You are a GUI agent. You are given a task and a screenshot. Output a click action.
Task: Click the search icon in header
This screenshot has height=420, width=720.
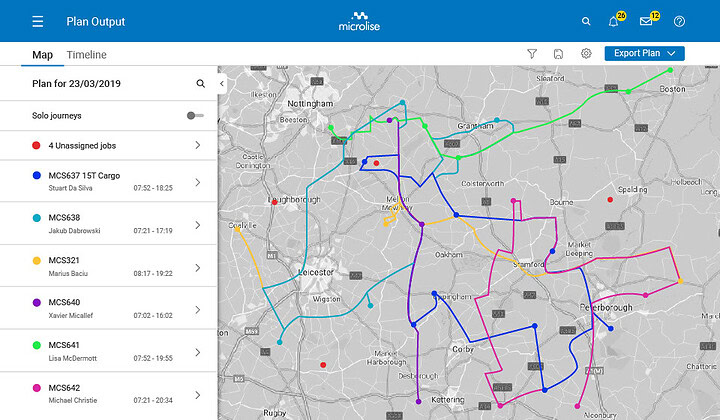pos(586,21)
